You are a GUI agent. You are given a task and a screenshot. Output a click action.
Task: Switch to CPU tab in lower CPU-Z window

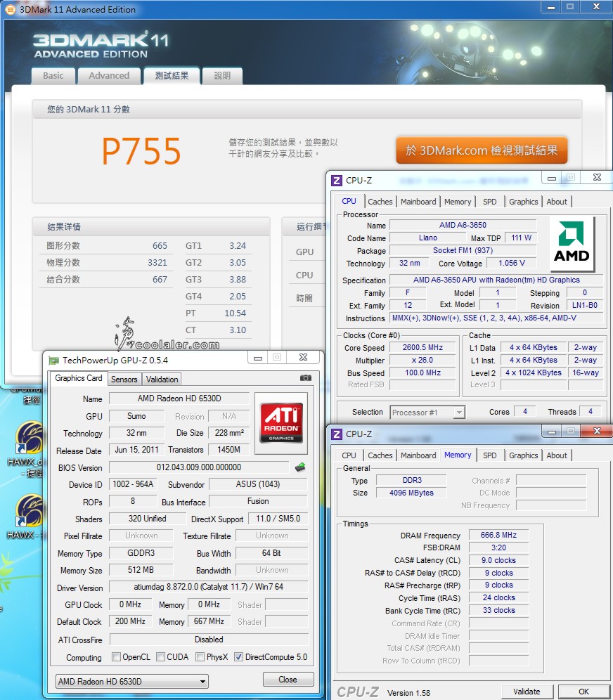click(349, 455)
